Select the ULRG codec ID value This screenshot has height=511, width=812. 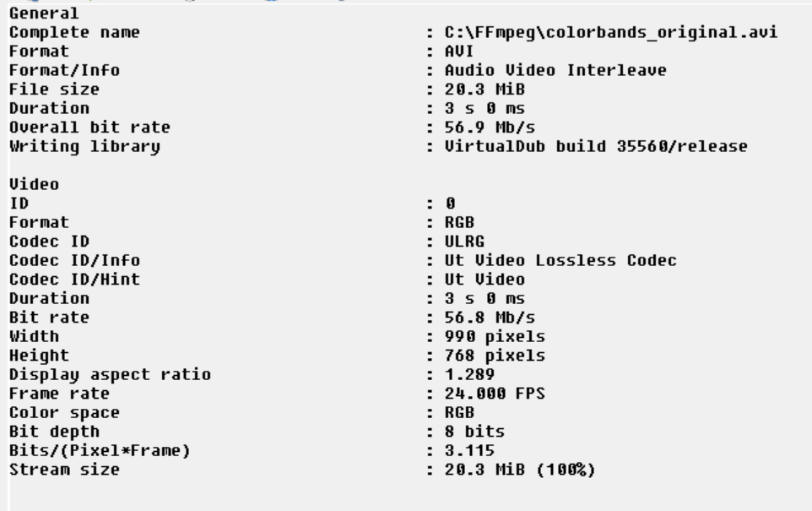coord(465,242)
